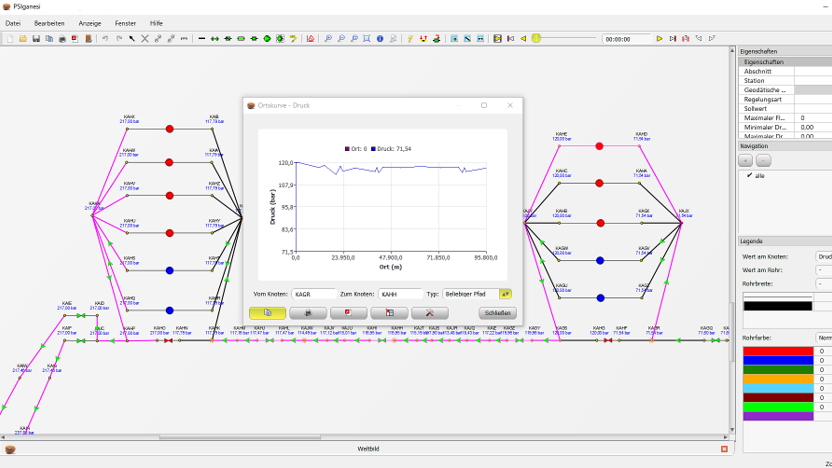This screenshot has height=468, width=832.
Task: Create a new file from the toolbar
Action: [10, 39]
